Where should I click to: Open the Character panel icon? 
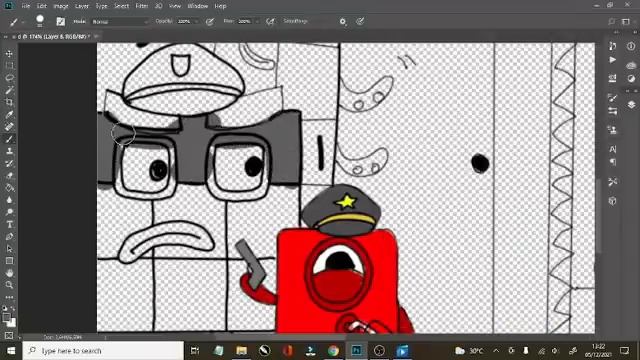612,149
